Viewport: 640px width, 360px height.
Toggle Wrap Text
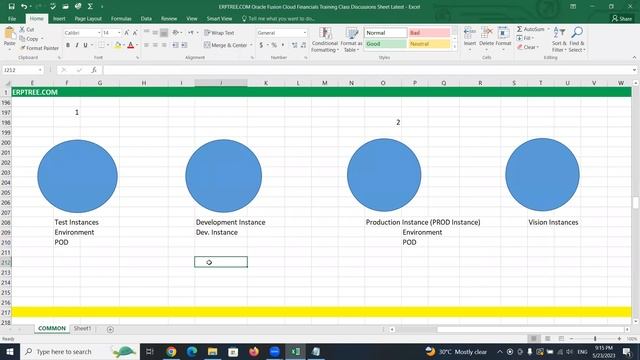(219, 33)
